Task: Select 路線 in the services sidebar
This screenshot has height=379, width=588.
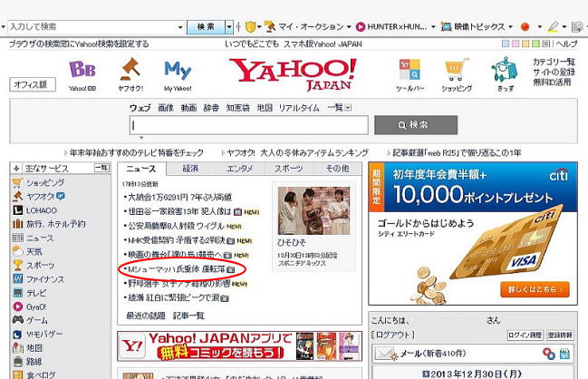Action: pyautogui.click(x=34, y=362)
